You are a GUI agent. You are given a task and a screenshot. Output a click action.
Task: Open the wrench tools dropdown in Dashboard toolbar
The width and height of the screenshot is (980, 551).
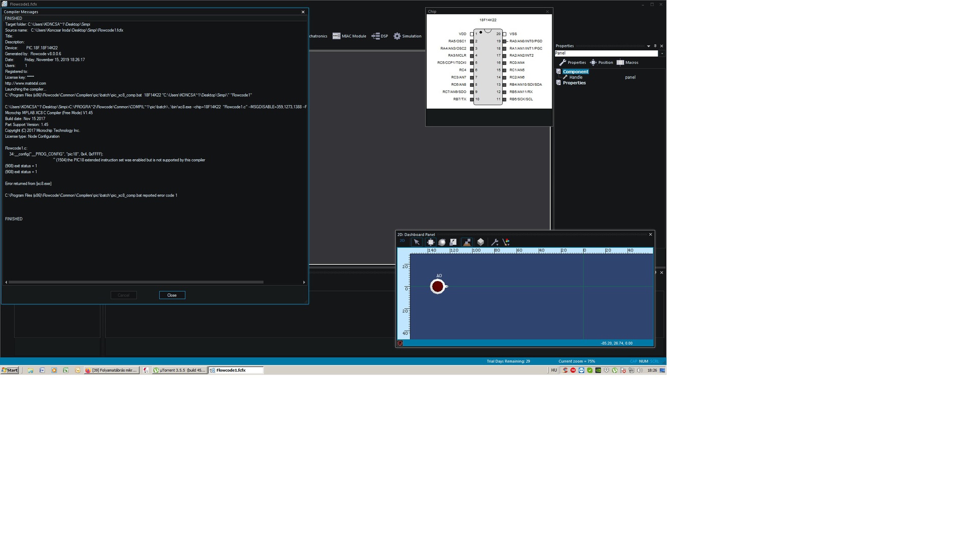click(495, 242)
